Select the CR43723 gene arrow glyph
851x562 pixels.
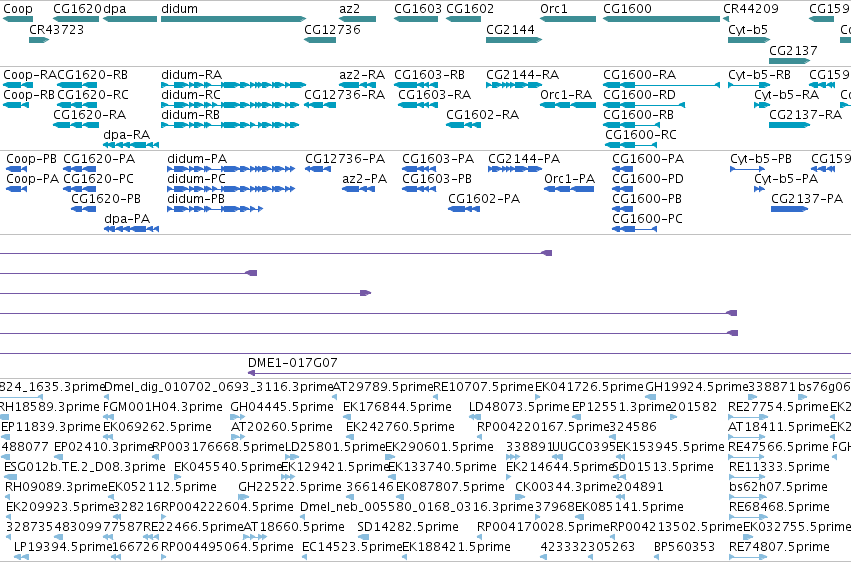point(39,40)
